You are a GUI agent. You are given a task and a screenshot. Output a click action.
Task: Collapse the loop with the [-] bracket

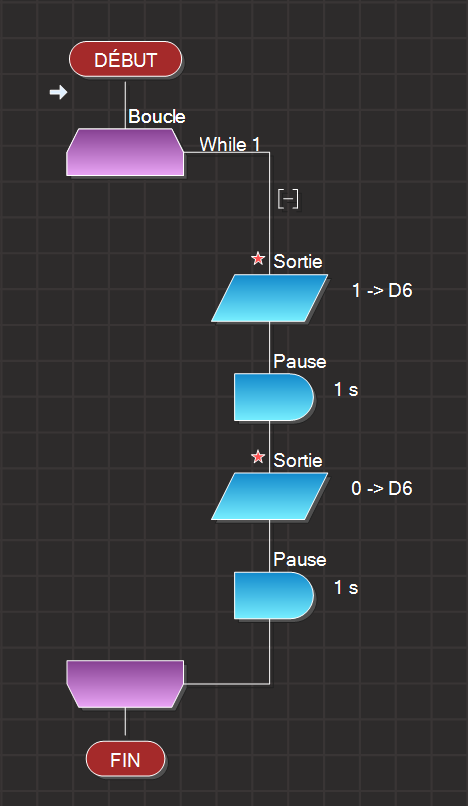(x=288, y=199)
